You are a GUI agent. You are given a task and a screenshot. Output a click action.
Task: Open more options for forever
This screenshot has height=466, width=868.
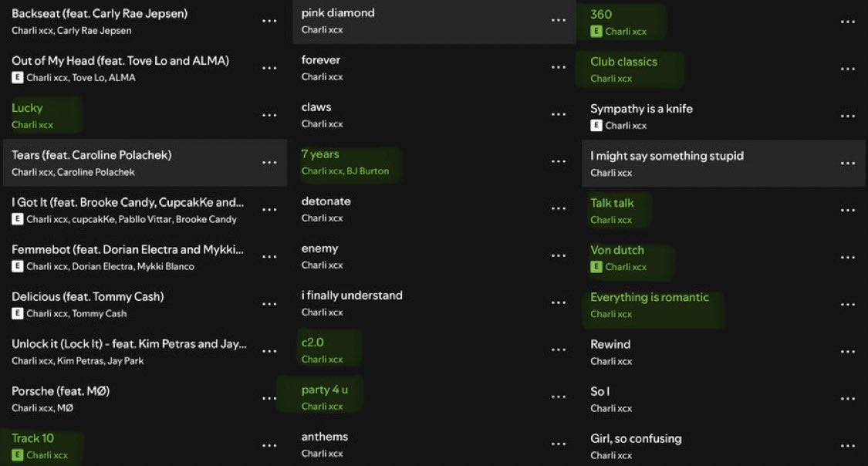(559, 68)
